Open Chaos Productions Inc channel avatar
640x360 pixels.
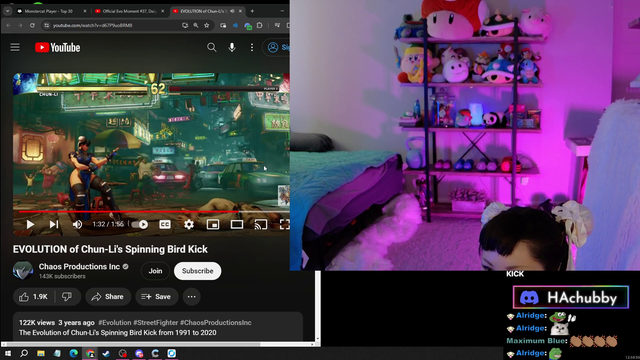click(x=23, y=271)
